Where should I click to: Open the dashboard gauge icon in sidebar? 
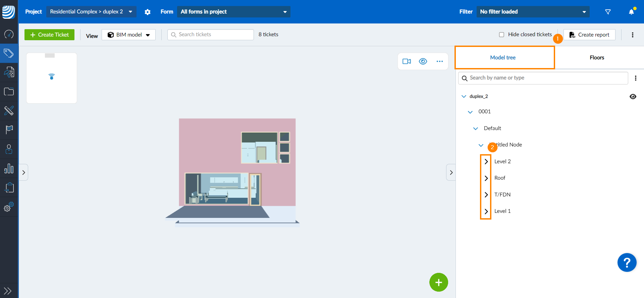(x=9, y=34)
